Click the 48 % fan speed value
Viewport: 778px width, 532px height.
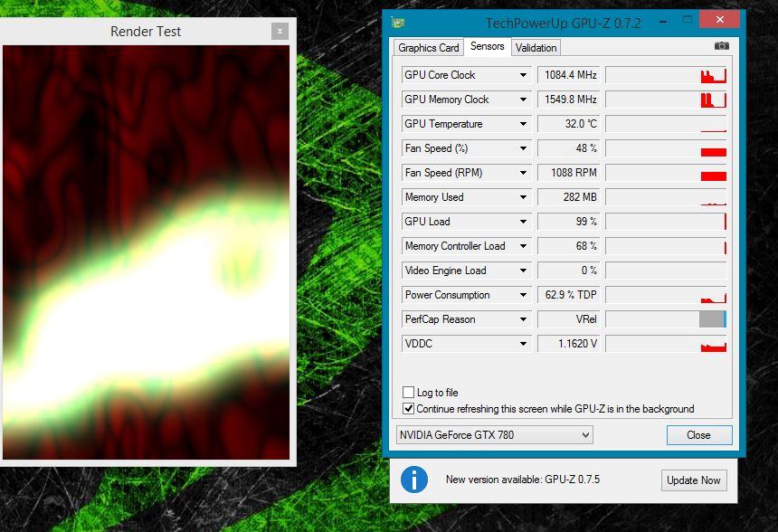click(x=569, y=147)
